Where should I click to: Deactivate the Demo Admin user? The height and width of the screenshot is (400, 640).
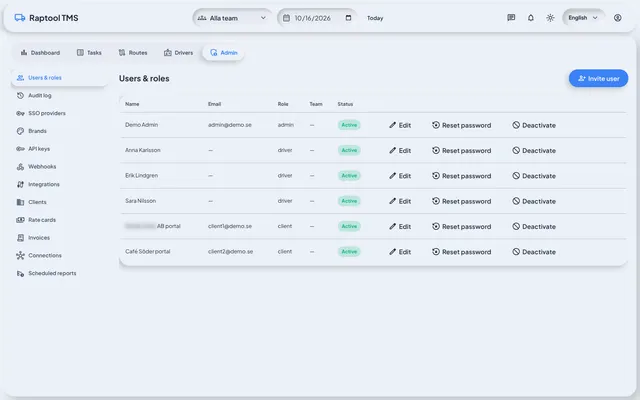534,125
